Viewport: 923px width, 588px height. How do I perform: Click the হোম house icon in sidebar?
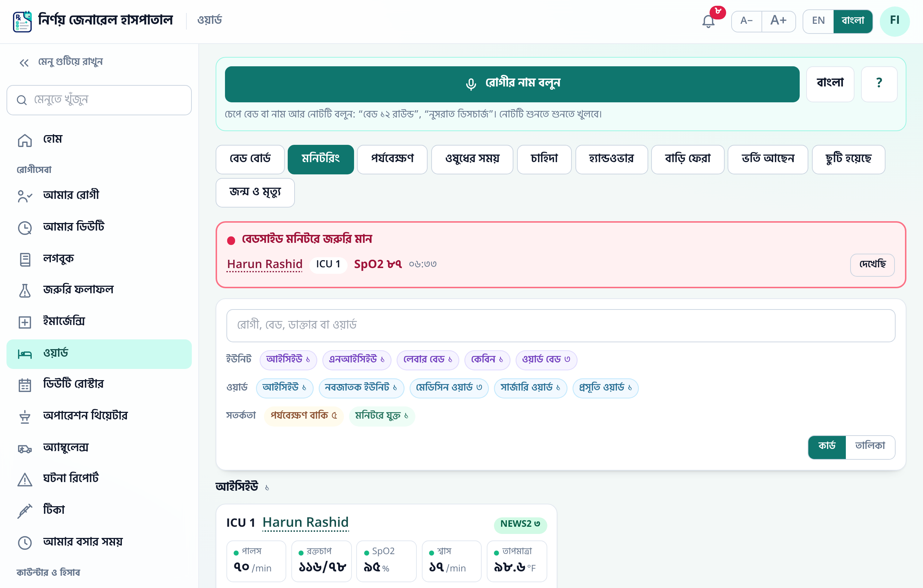[x=25, y=140]
